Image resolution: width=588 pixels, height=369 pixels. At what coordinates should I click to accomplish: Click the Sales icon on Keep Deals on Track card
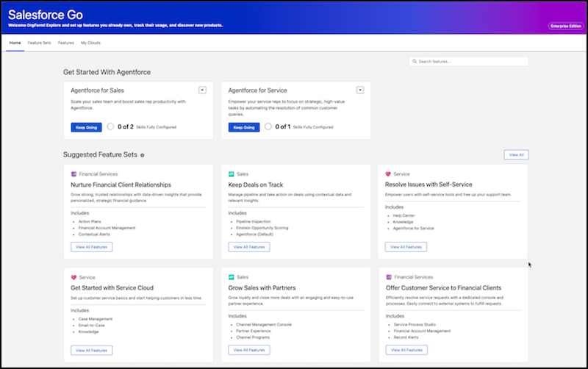tap(232, 174)
